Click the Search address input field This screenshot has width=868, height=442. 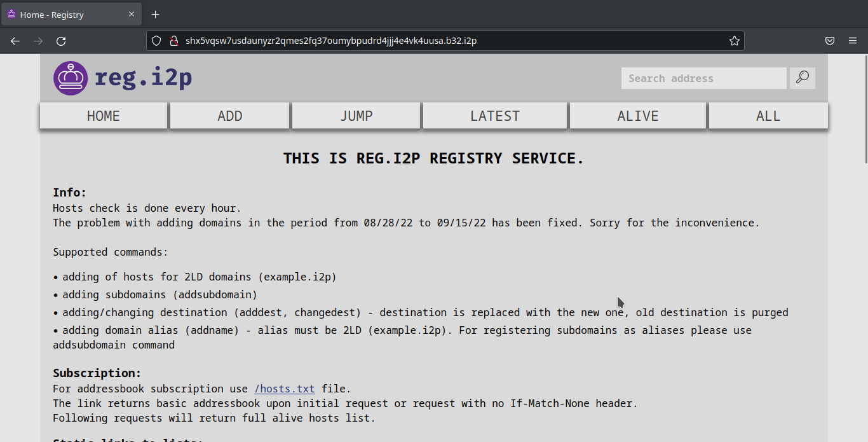(703, 78)
